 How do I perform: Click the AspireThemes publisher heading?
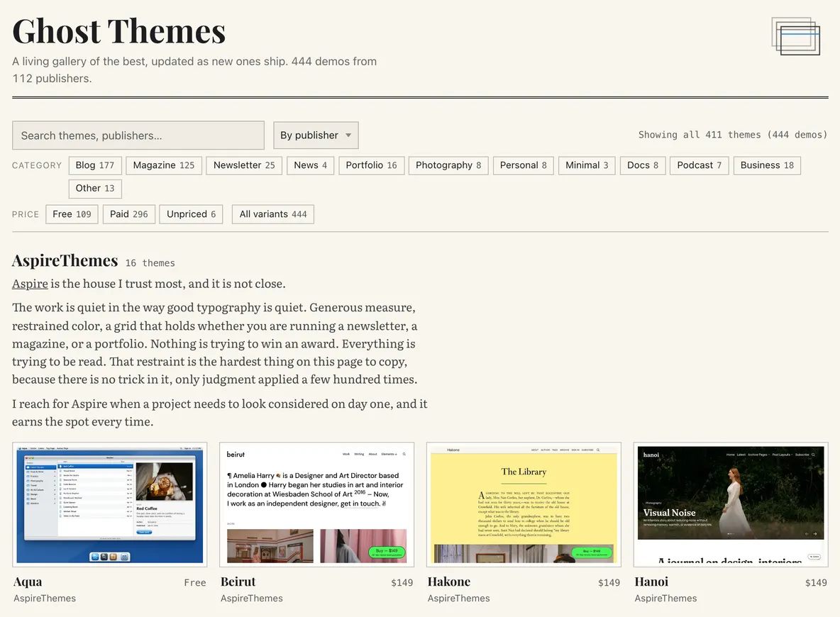point(65,261)
